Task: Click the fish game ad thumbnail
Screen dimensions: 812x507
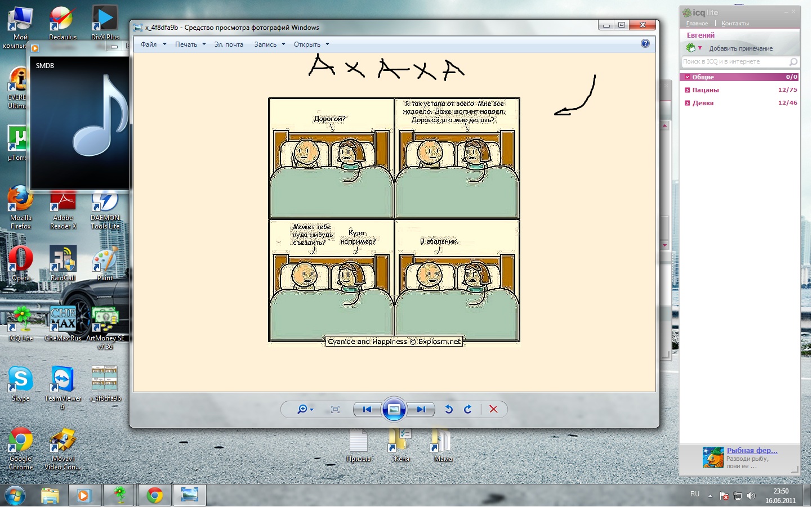Action: (x=713, y=457)
